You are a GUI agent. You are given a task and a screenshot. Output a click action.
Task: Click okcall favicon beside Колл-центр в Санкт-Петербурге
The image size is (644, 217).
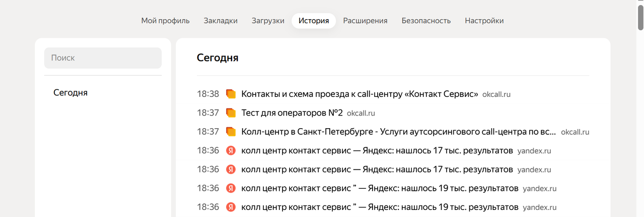[231, 132]
